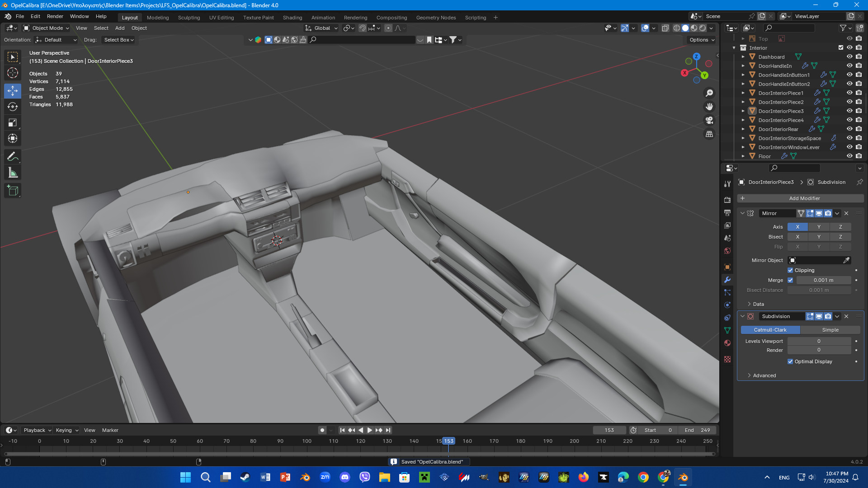Open the Object Mode dropdown

(x=46, y=28)
